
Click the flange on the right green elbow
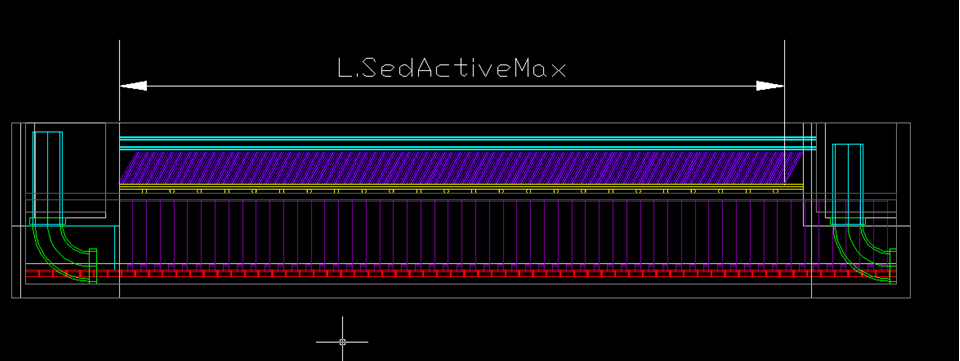click(x=893, y=266)
